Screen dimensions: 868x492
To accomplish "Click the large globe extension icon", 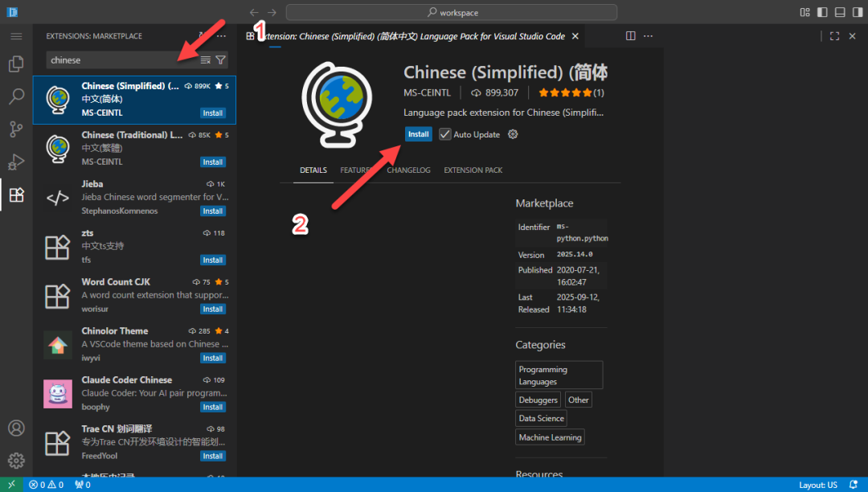I will coord(337,104).
